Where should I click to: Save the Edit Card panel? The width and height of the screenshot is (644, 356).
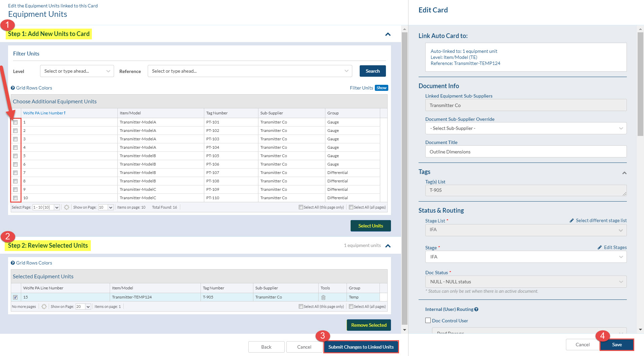tap(617, 345)
